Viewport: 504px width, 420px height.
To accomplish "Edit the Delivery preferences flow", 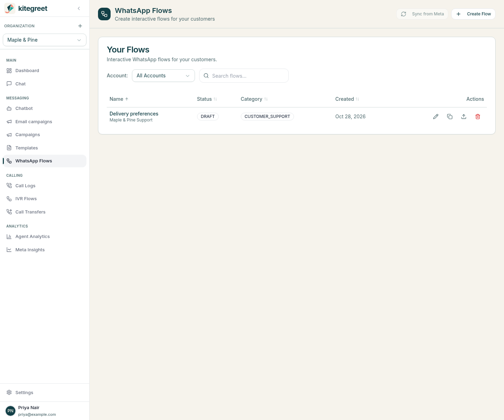I will (436, 117).
